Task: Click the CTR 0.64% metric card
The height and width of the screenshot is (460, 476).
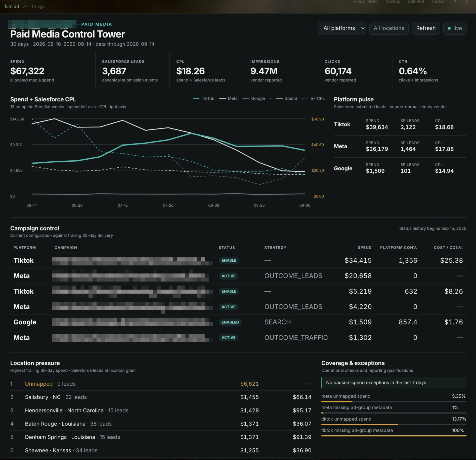Action: click(429, 71)
